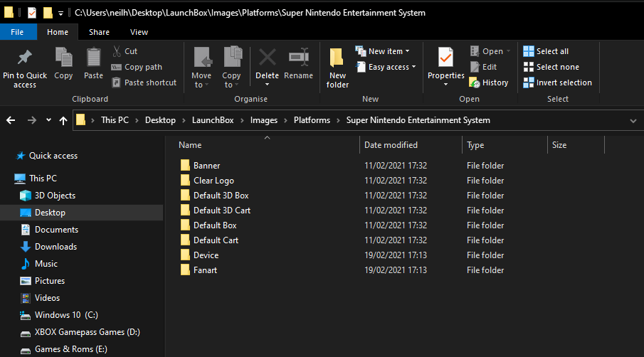
Task: Click Select all in ribbon
Action: tap(546, 51)
